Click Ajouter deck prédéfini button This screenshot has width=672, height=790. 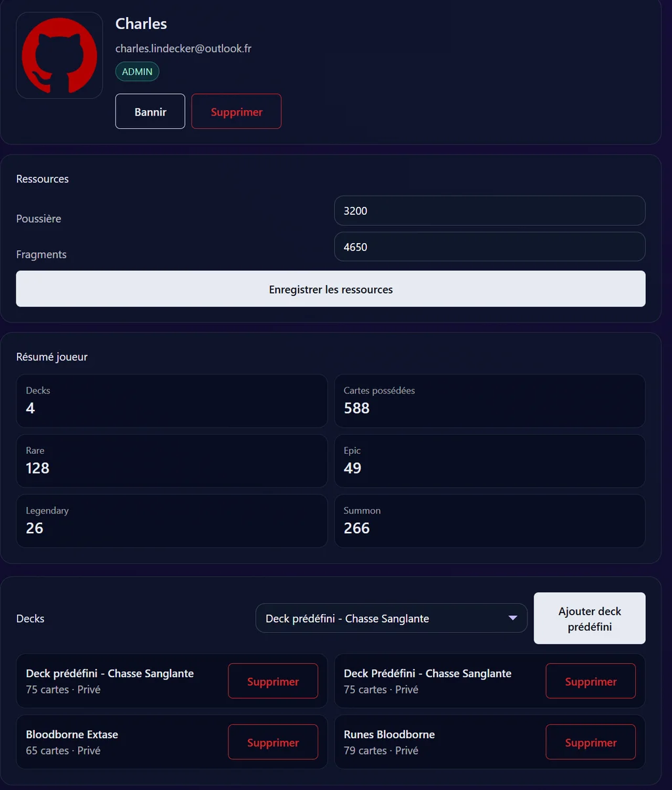point(589,619)
